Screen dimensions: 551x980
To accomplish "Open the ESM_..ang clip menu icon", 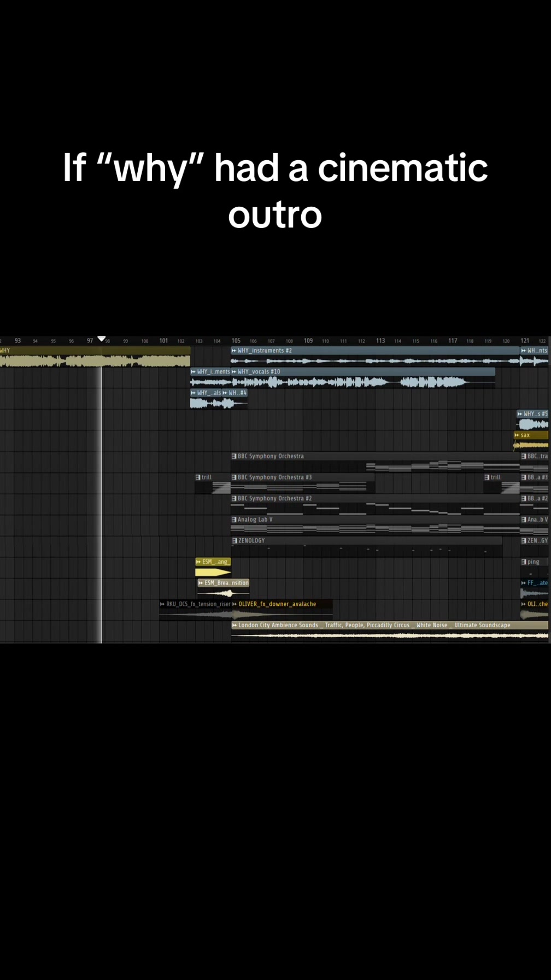I will pyautogui.click(x=199, y=562).
